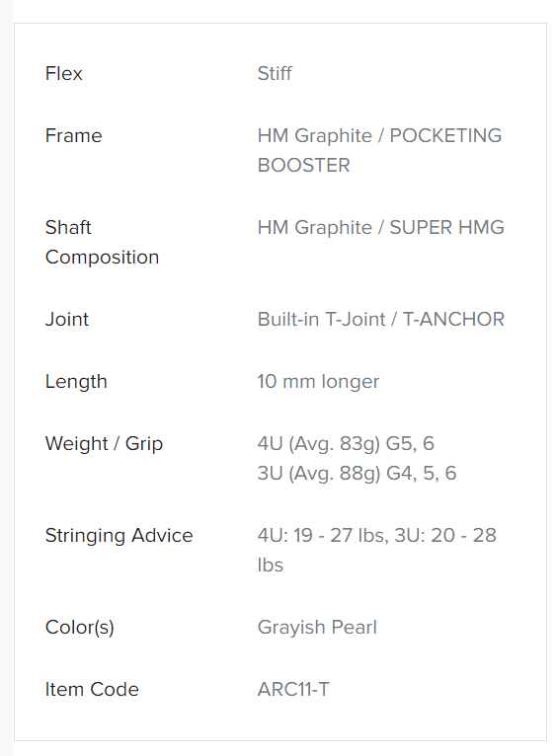Click the Frame row label
Viewport: 557px width, 756px height.
coord(73,136)
